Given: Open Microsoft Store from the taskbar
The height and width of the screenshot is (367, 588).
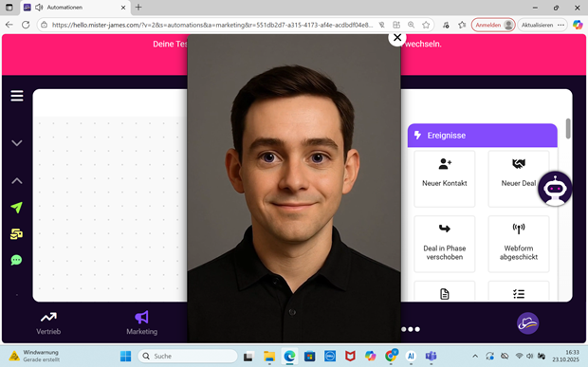Looking at the screenshot, I should [310, 356].
